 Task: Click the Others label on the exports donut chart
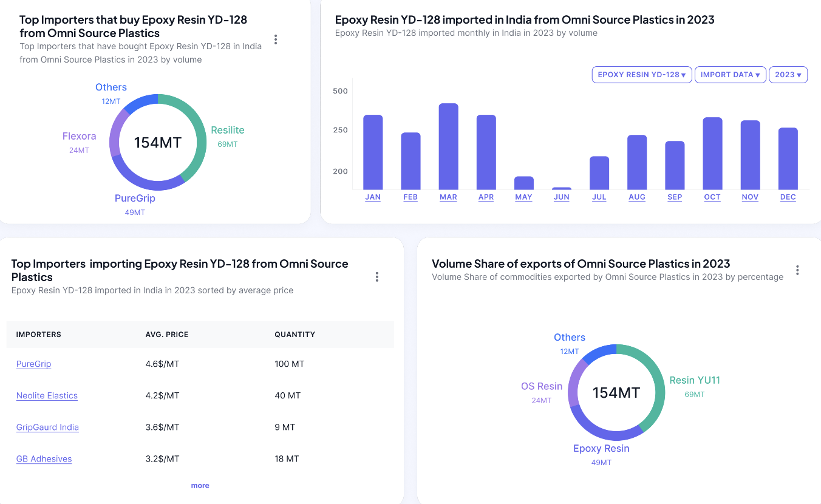(x=569, y=337)
